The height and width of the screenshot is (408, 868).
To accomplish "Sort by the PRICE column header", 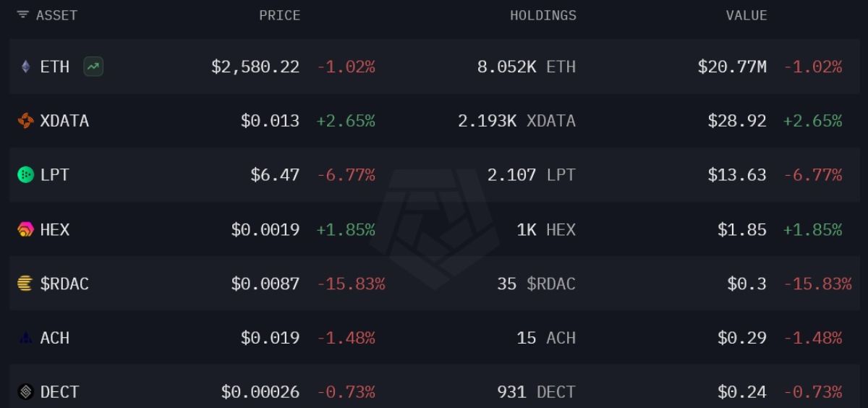I will [x=280, y=15].
